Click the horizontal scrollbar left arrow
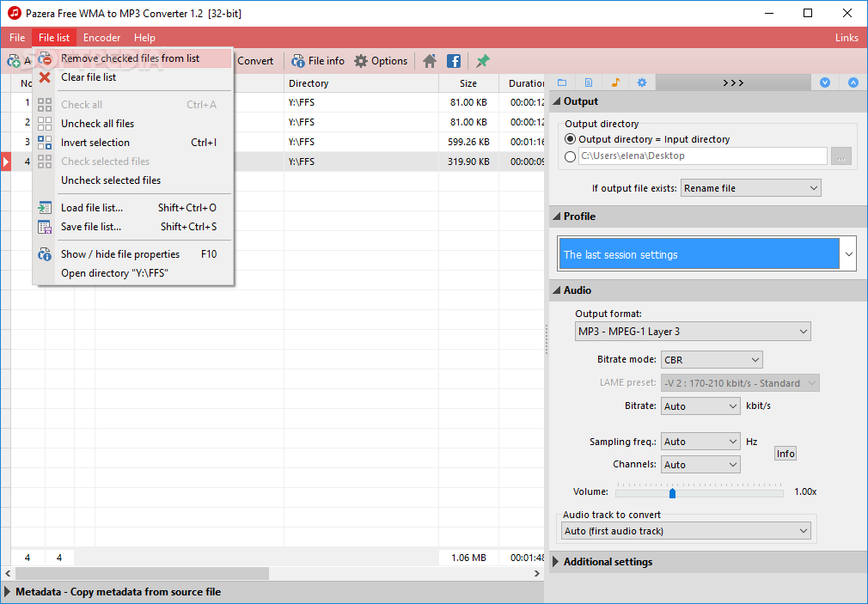This screenshot has width=868, height=604. pyautogui.click(x=8, y=574)
